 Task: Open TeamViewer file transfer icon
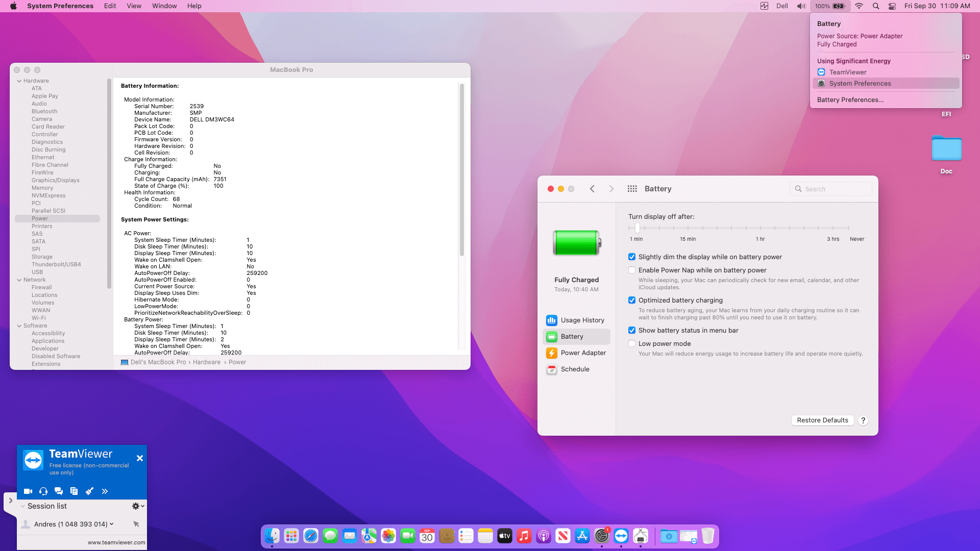(x=74, y=491)
